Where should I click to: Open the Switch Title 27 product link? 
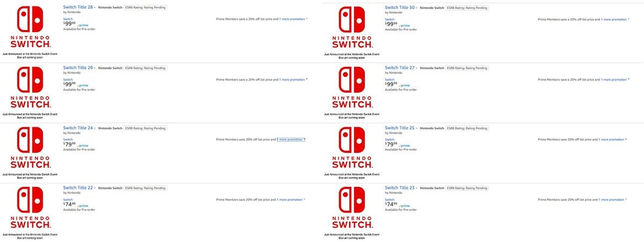(400, 68)
